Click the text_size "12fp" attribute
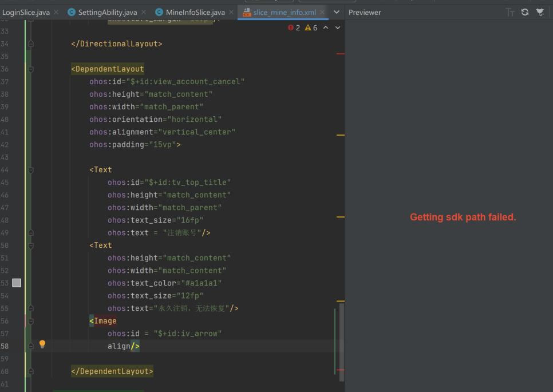 [156, 296]
